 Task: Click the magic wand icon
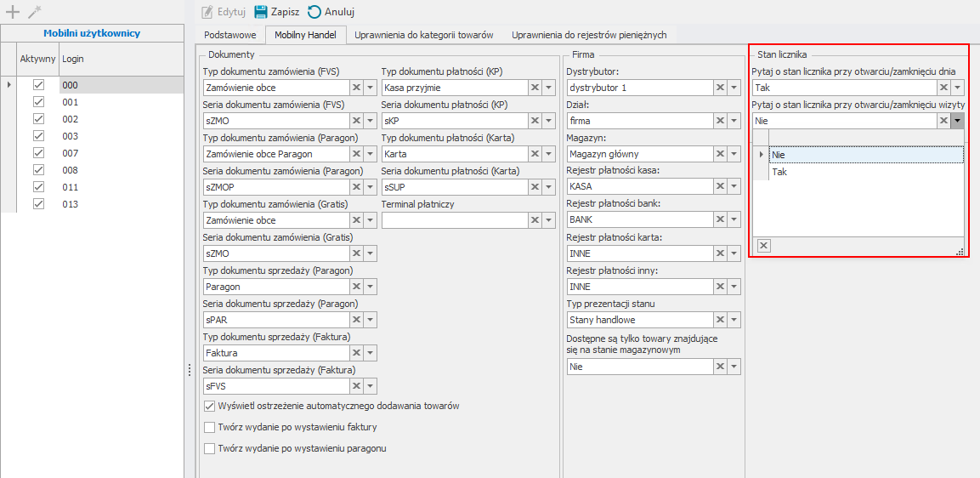click(x=35, y=12)
